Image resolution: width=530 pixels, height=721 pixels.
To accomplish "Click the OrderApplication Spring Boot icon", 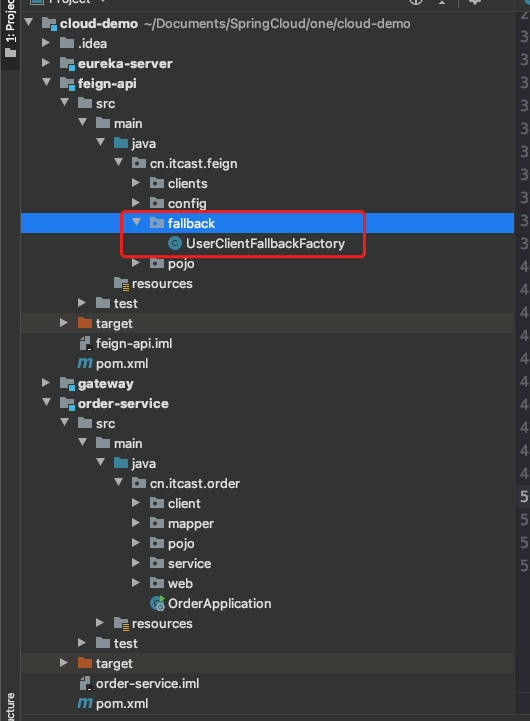I will [x=157, y=603].
